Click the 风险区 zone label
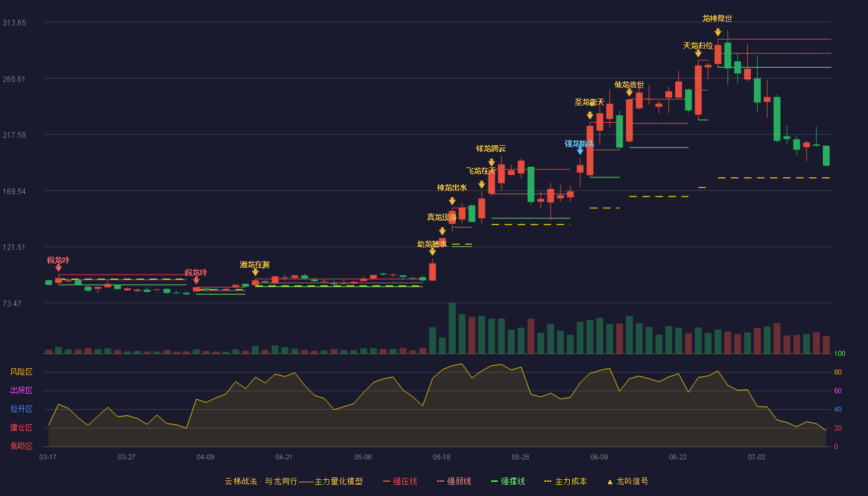This screenshot has width=868, height=496. (21, 372)
